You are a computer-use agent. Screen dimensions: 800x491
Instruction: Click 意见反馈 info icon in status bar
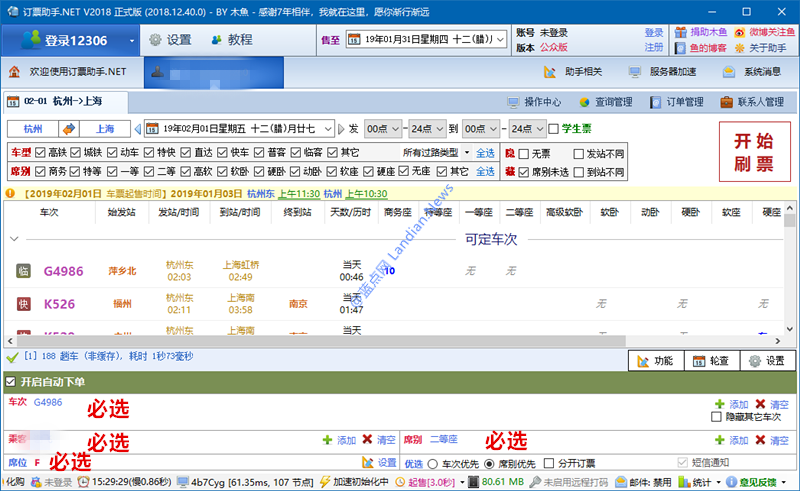[x=731, y=482]
